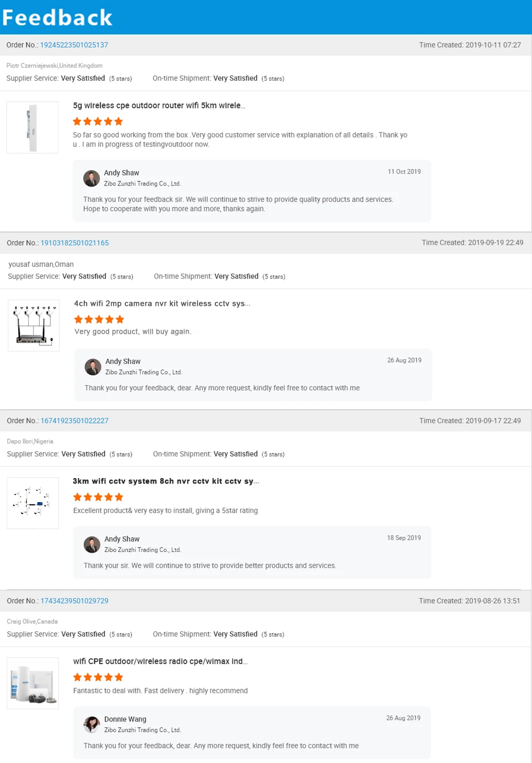Click the star rating under wifi CPE outdoor
532x763 pixels.
(98, 677)
